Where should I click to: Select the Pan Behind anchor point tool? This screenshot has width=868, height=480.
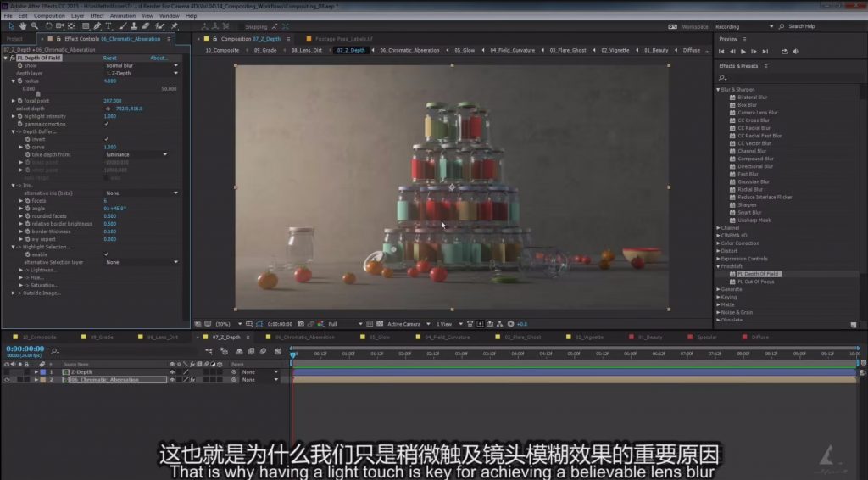tap(71, 26)
